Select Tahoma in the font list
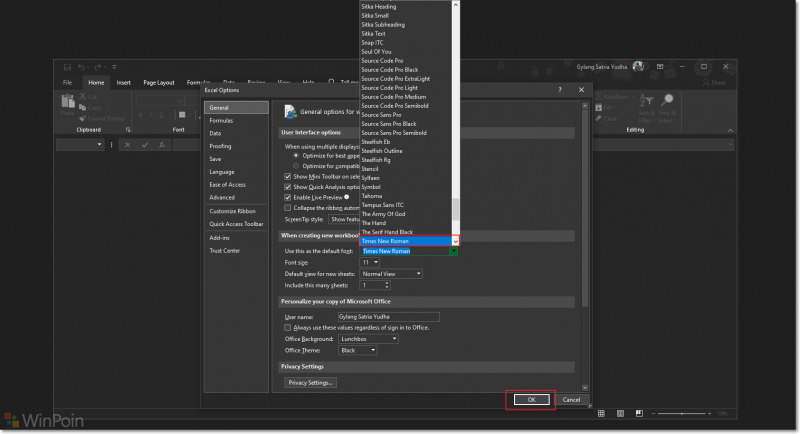This screenshot has height=434, width=800. pos(406,196)
